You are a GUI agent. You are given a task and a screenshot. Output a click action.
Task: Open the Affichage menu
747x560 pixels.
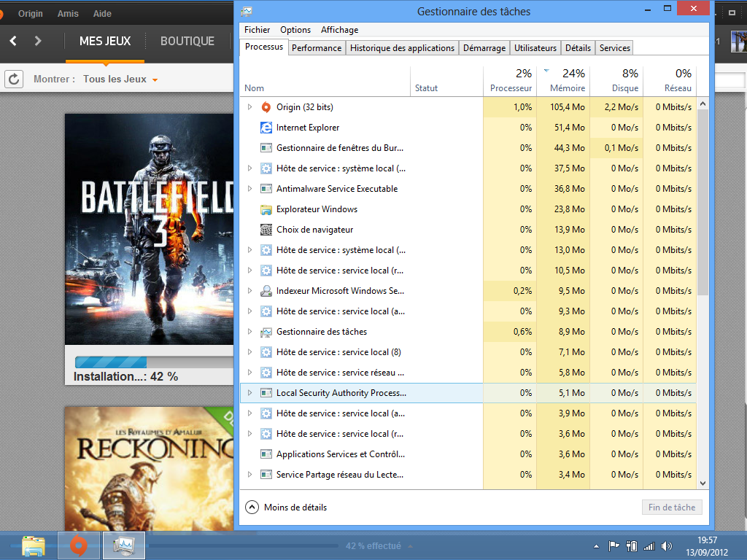click(340, 30)
